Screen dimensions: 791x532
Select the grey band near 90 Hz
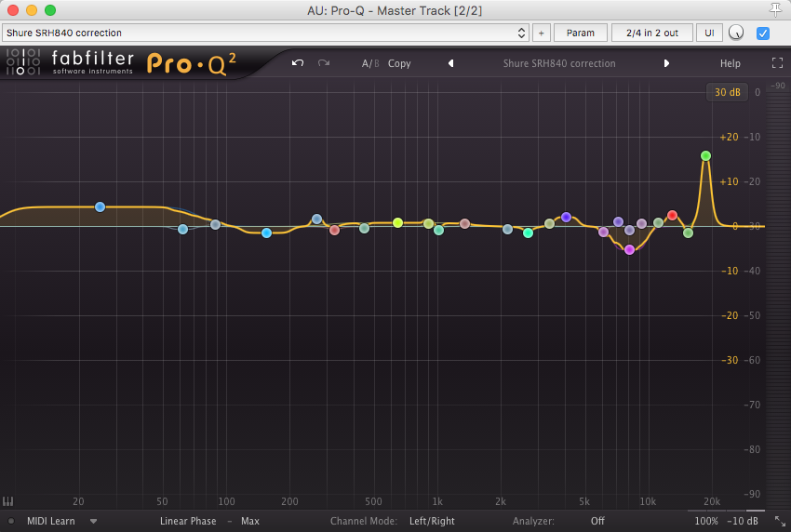click(215, 224)
